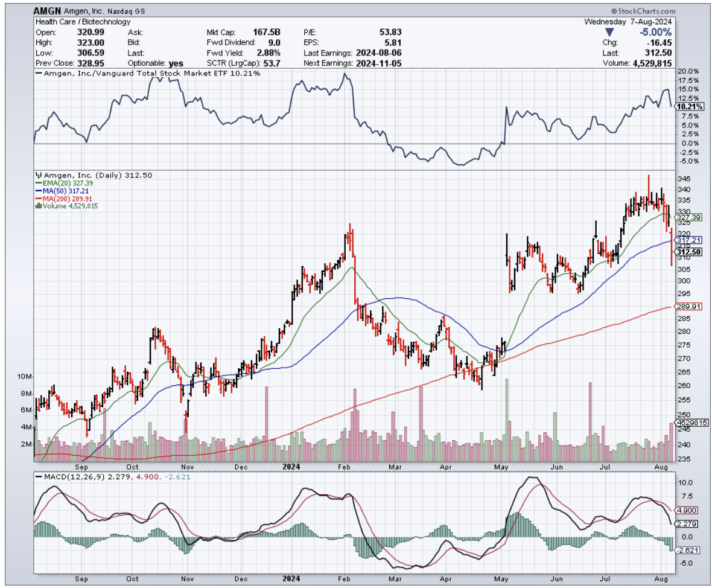The image size is (712, 588).
Task: Toggle the MA(50) overlay legend entry
Action: 62,191
